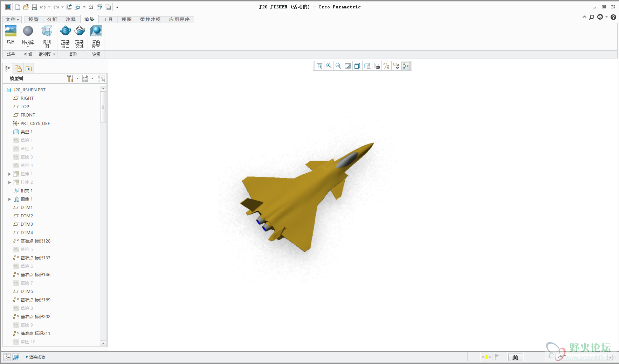The width and height of the screenshot is (619, 364).
Task: Close the current window via X icon in toolbar
Action: click(91, 7)
